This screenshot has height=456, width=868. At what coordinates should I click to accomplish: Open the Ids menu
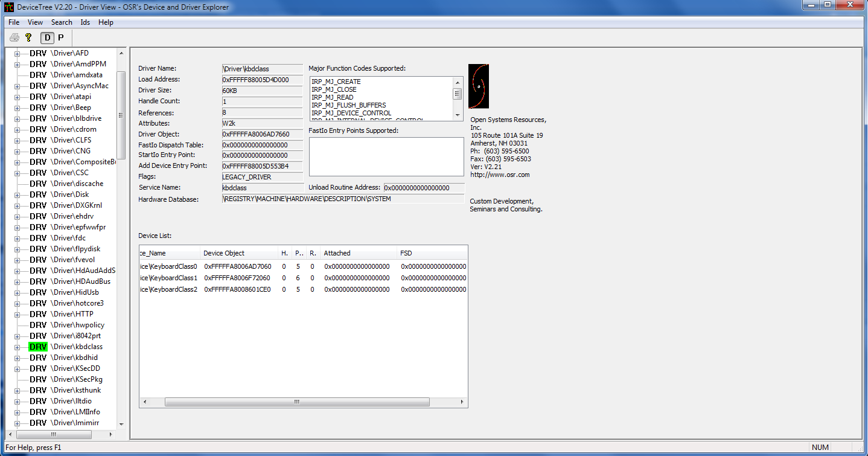pyautogui.click(x=85, y=22)
